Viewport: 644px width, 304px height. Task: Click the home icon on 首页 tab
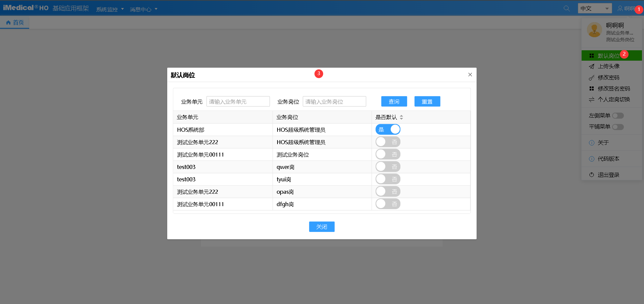tap(8, 22)
